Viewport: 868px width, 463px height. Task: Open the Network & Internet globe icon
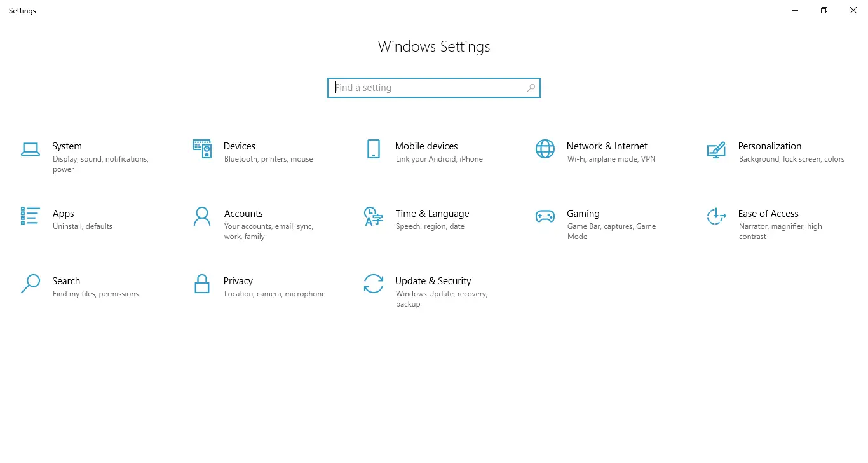tap(545, 149)
